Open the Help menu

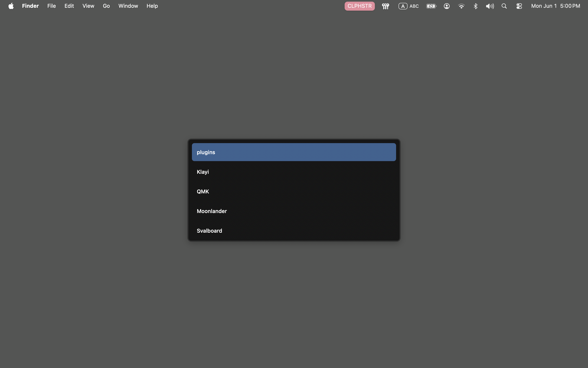(x=152, y=6)
